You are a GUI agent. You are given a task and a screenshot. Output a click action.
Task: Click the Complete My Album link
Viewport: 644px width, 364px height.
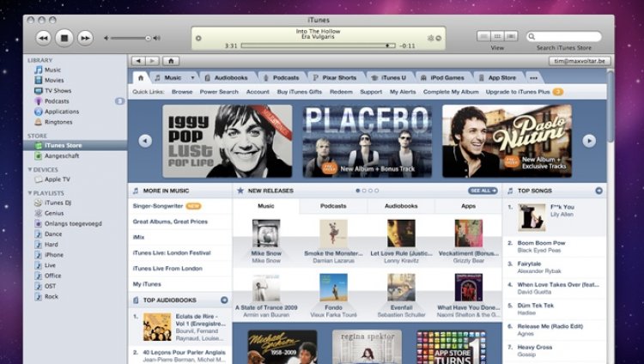(x=451, y=92)
